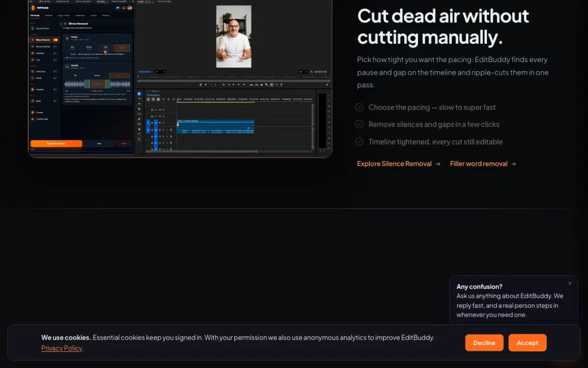The width and height of the screenshot is (588, 368).
Task: Select the Source & Tracks sidebar icon
Action: (32, 29)
